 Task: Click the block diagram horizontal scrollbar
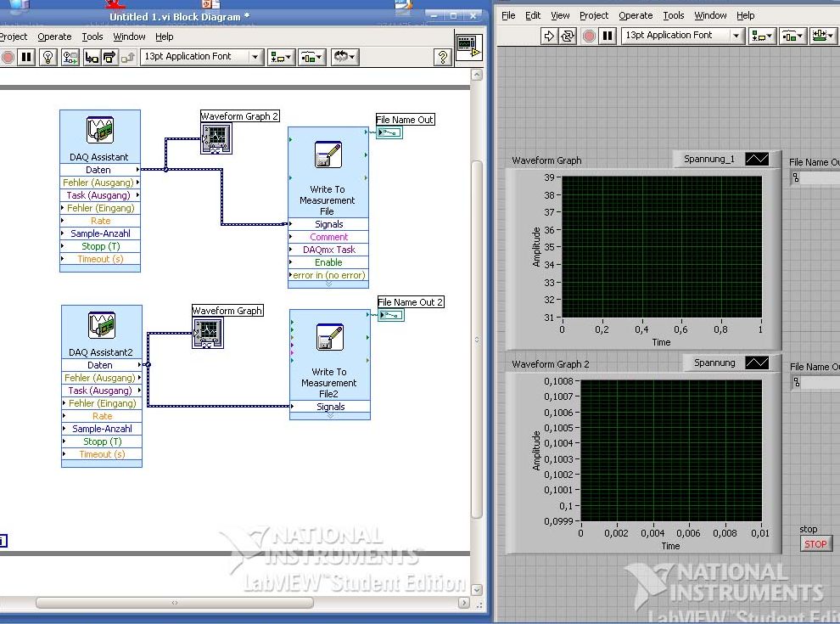coord(174,603)
